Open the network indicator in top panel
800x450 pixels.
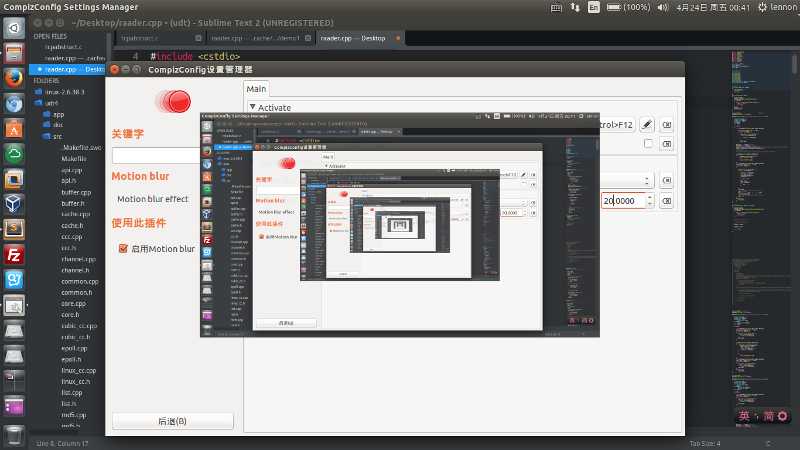coord(575,7)
